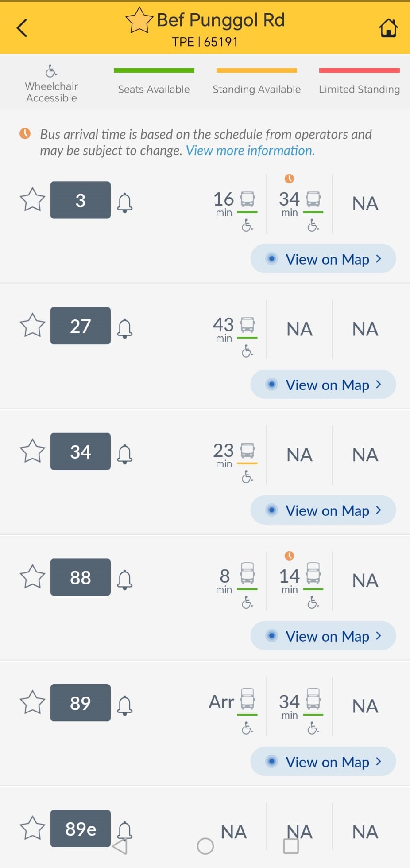Tap the notification bell for bus 88
The height and width of the screenshot is (868, 410).
(125, 580)
